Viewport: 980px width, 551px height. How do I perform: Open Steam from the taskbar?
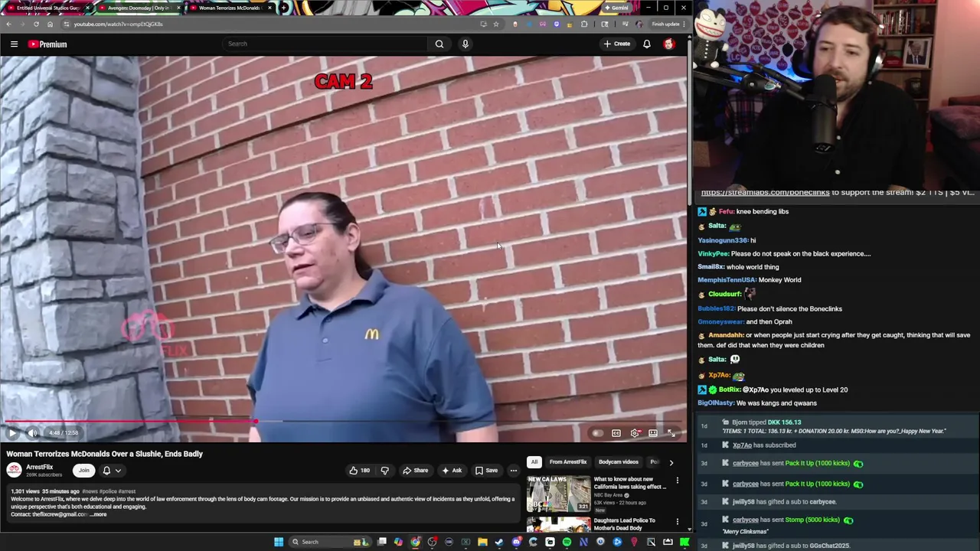[499, 542]
